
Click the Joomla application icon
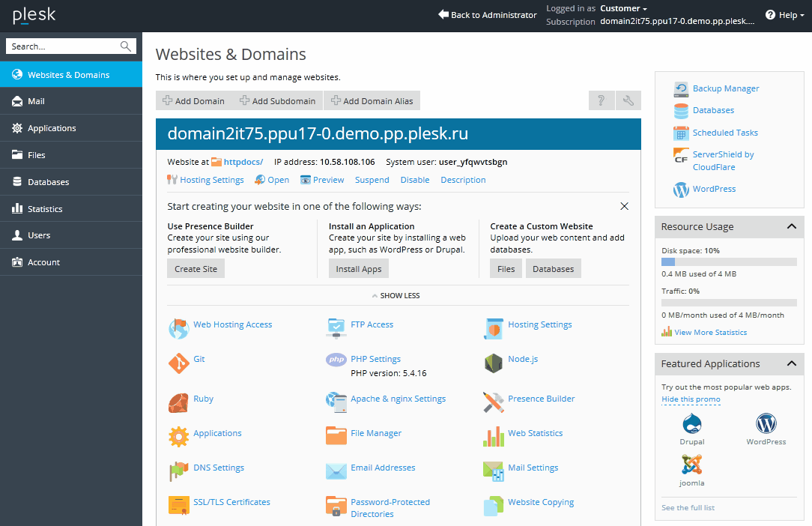tap(691, 465)
